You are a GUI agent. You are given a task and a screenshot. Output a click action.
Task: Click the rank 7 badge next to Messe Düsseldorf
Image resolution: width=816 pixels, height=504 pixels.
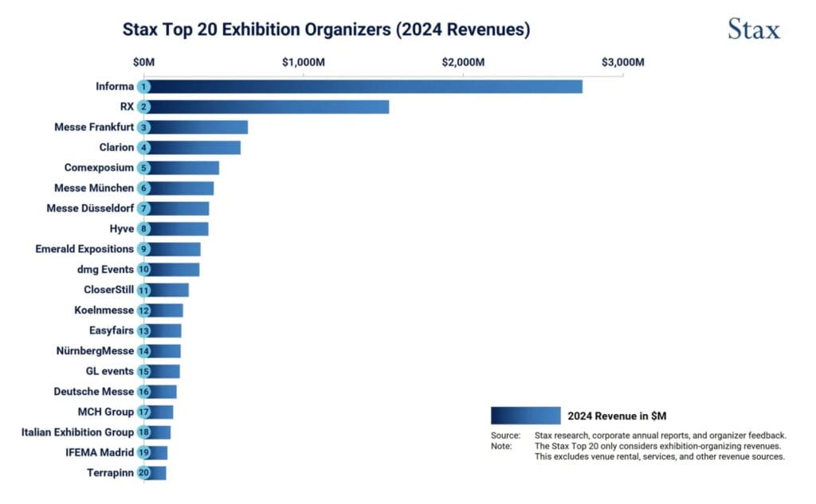click(144, 209)
